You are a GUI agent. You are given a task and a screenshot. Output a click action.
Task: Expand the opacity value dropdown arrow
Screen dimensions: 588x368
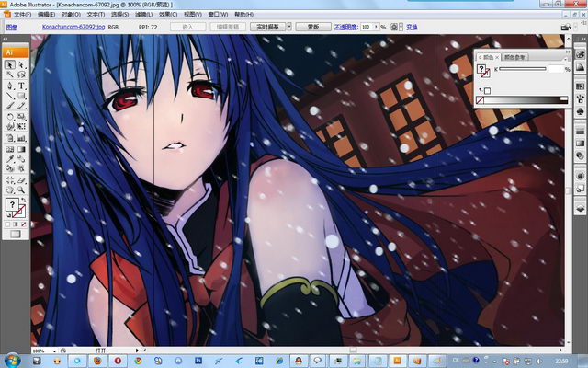(377, 27)
